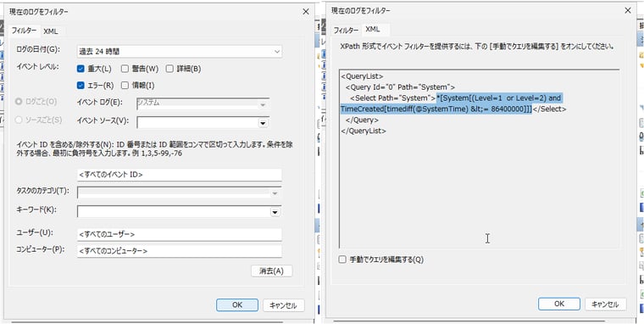Select ソースごと(S) radio button
This screenshot has width=644, height=324.
point(19,120)
